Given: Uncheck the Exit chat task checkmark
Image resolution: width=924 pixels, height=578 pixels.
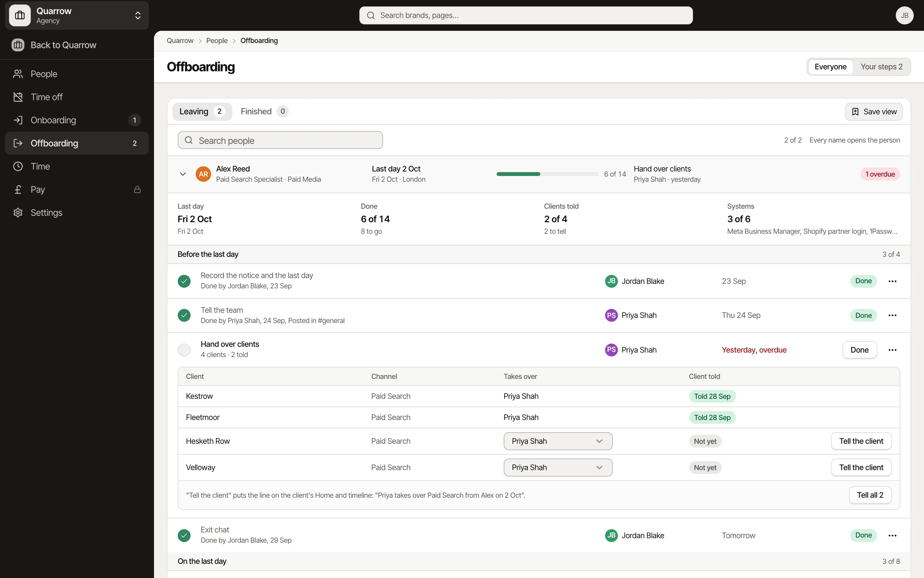Looking at the screenshot, I should pos(184,536).
